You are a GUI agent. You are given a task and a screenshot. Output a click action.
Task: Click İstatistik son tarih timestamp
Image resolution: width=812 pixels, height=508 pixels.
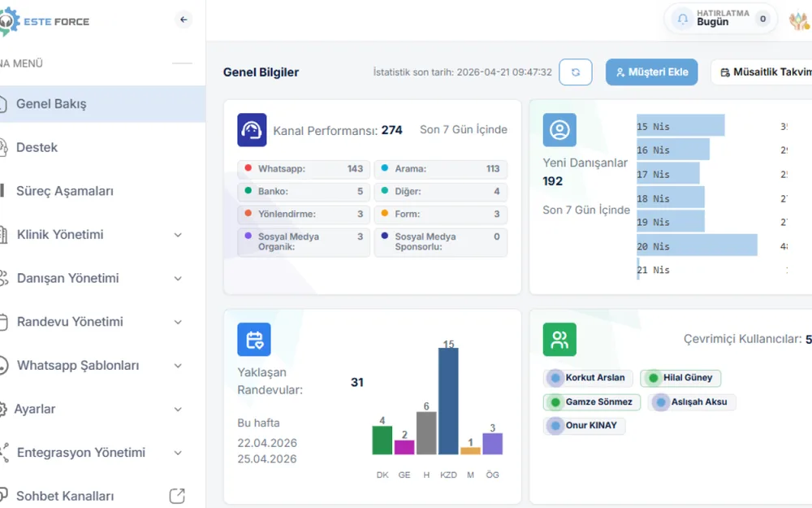pyautogui.click(x=463, y=72)
